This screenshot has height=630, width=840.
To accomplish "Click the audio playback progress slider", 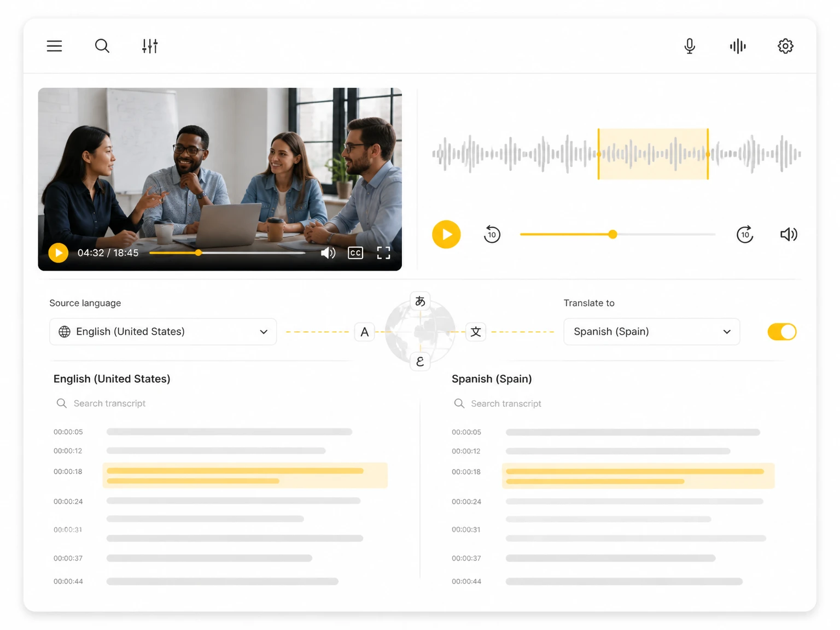I will (617, 234).
